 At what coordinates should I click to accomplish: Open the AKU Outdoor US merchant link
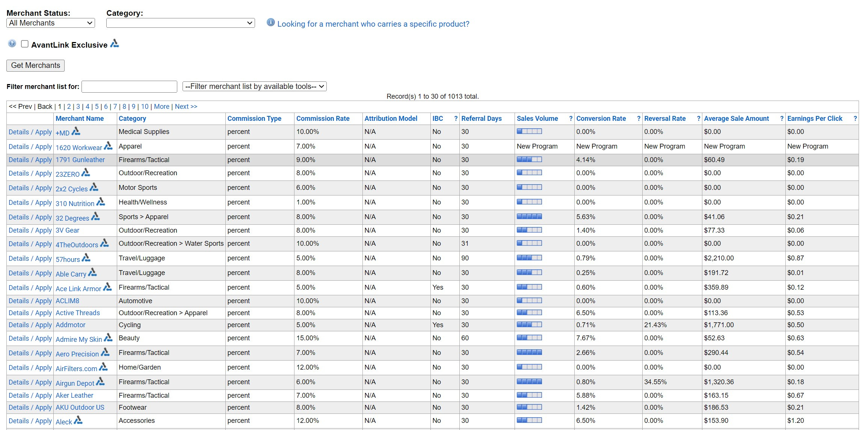pyautogui.click(x=80, y=407)
